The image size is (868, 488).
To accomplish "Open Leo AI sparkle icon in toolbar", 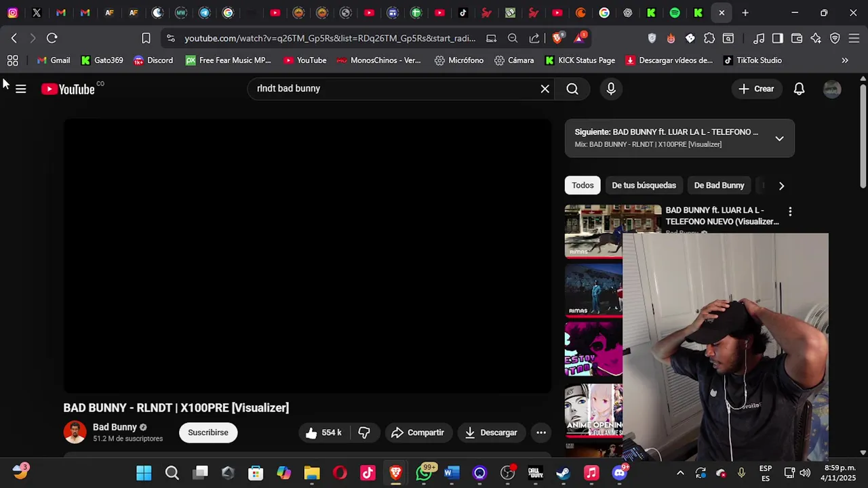I will [816, 38].
